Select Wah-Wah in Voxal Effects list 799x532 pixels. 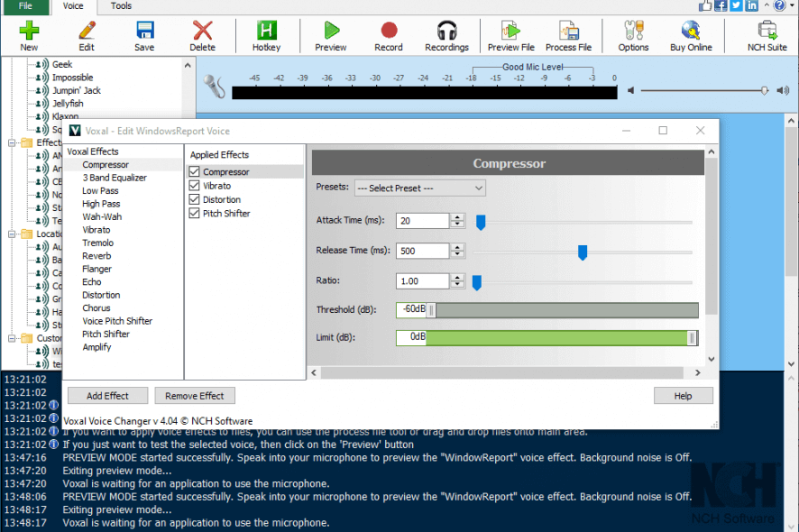pos(102,216)
